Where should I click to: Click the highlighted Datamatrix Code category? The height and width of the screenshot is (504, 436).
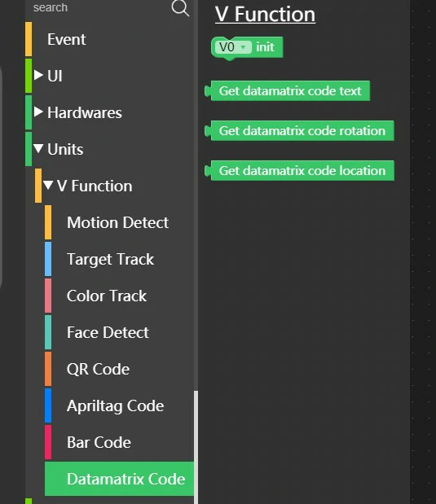tap(119, 479)
